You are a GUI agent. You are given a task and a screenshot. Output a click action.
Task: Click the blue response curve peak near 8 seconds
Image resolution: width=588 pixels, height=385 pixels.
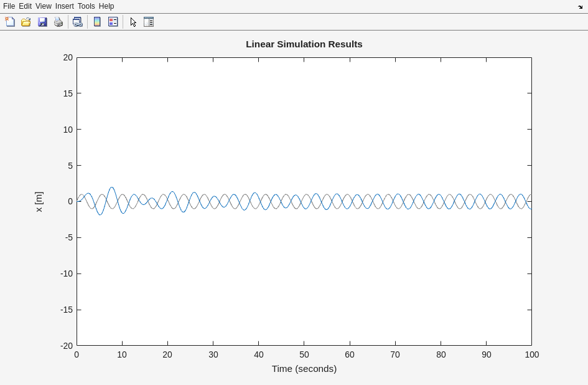pos(112,188)
